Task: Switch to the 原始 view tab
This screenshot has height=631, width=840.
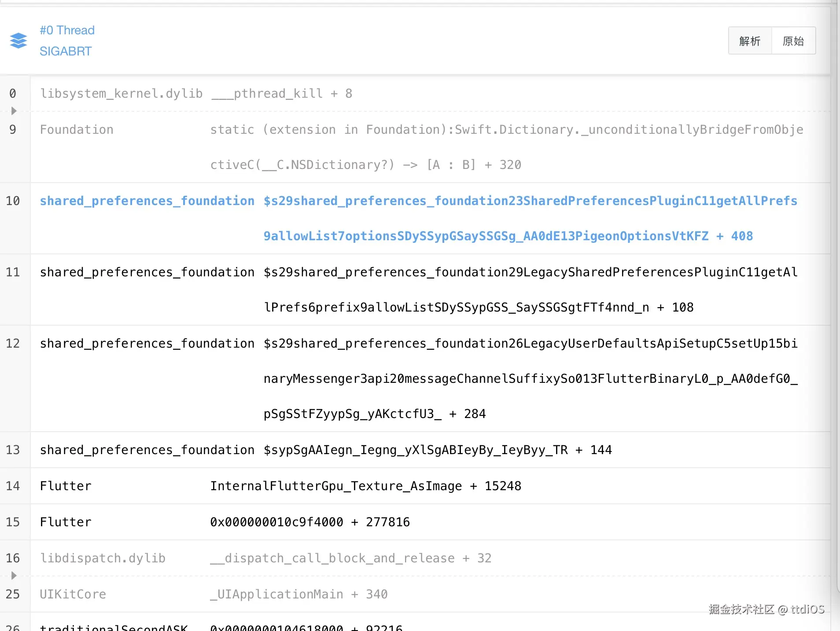Action: pos(793,41)
